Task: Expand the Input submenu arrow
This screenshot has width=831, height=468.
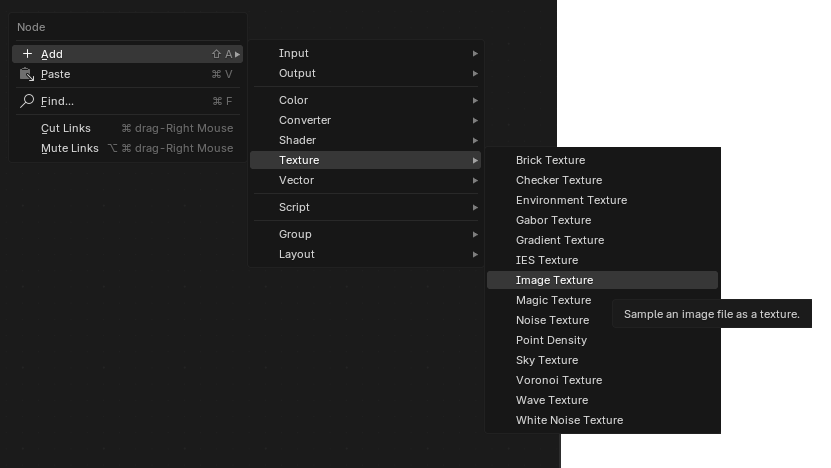Action: pyautogui.click(x=475, y=53)
